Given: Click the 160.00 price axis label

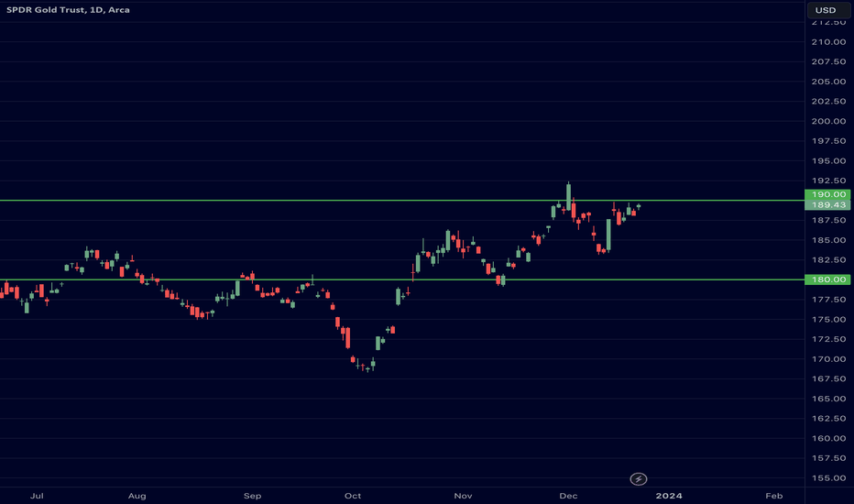Looking at the screenshot, I should (x=828, y=438).
